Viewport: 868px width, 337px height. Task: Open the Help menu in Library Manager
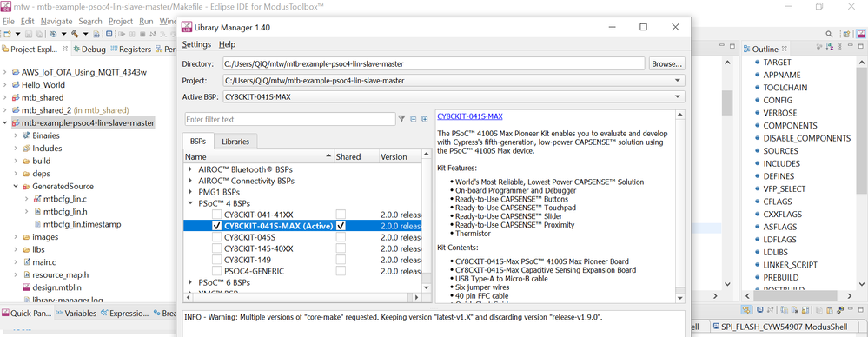(227, 44)
